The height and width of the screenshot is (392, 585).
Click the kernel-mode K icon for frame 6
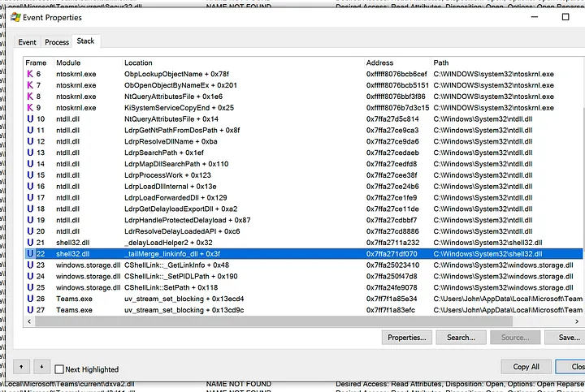(x=30, y=74)
